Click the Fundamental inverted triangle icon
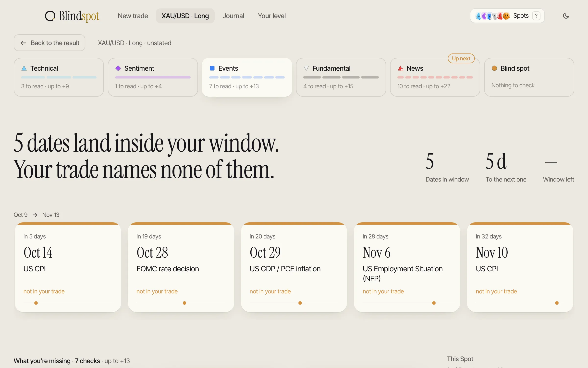Screen dimensions: 588x368 click(x=306, y=68)
